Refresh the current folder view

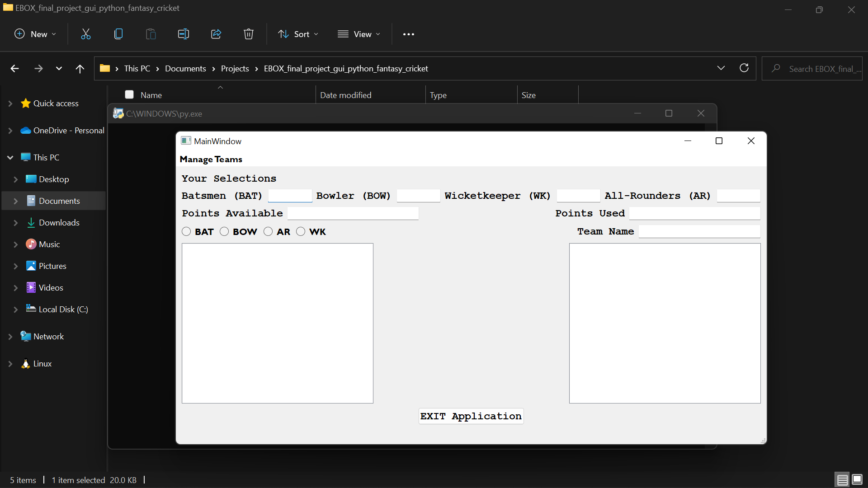click(744, 68)
